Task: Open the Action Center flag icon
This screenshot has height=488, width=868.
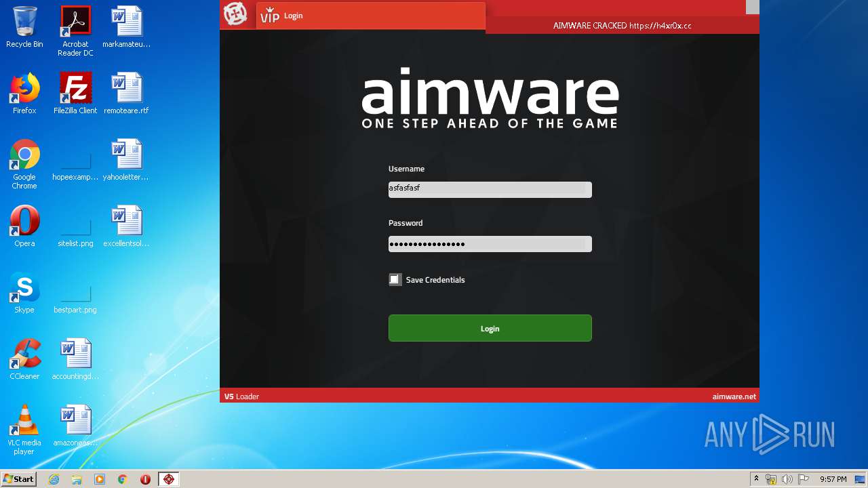Action: click(x=804, y=479)
